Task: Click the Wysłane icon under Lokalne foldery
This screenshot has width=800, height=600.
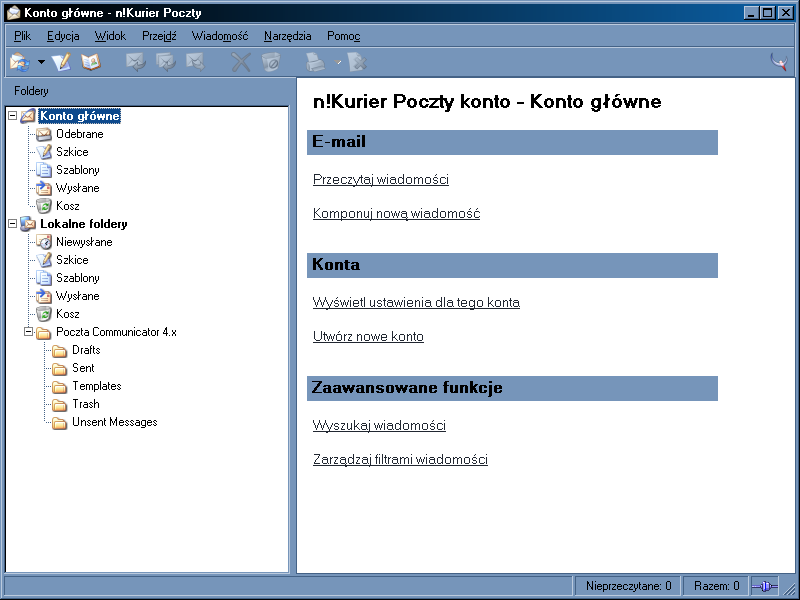Action: point(44,296)
